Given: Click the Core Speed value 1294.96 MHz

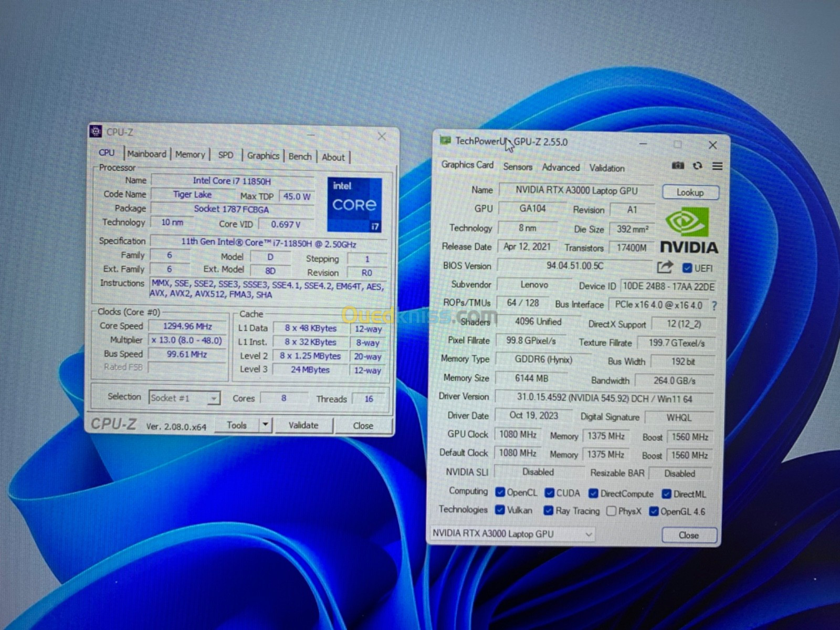Looking at the screenshot, I should click(187, 326).
